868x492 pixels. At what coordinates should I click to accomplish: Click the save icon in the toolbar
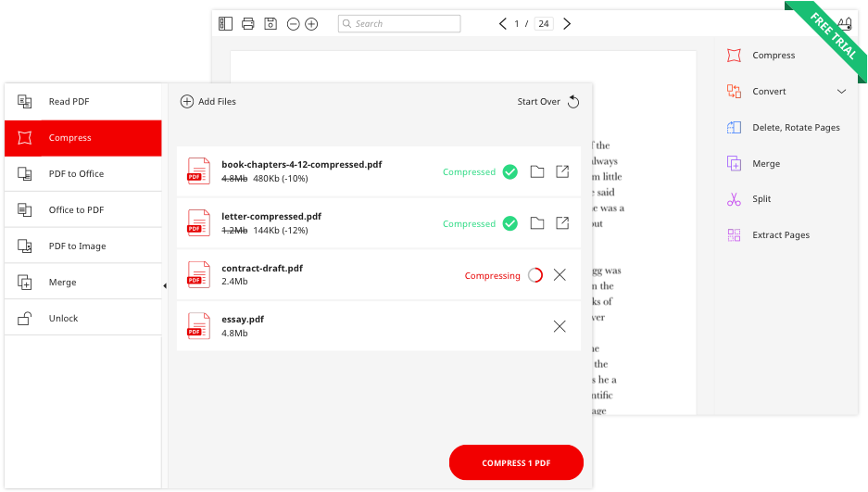click(x=270, y=24)
